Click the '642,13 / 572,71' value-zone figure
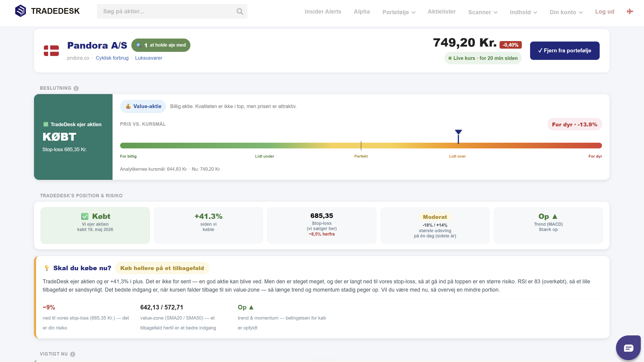 [161, 307]
